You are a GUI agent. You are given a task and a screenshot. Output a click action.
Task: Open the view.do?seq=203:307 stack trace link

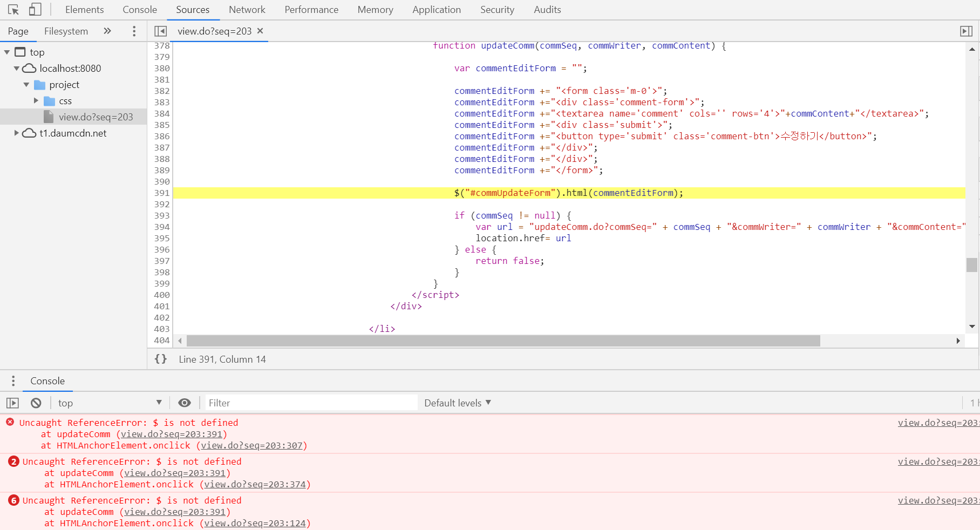pos(251,445)
